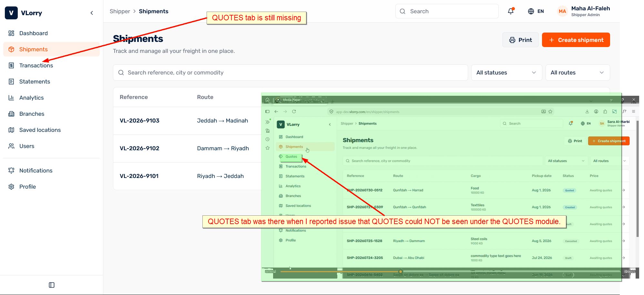Toggle the panel layout icon below the main sidebar

[52, 285]
